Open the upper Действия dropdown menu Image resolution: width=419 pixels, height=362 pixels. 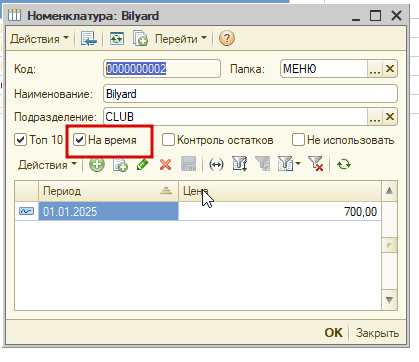(39, 39)
